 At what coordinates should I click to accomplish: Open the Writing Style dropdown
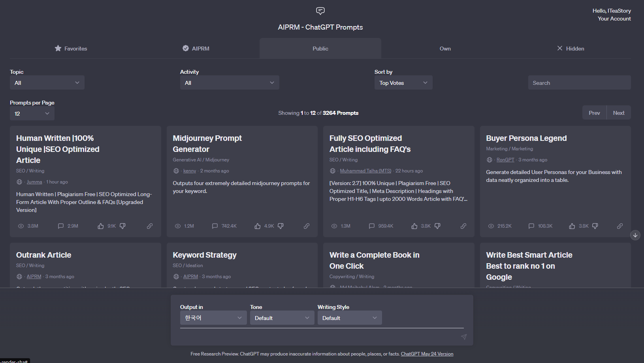point(350,318)
